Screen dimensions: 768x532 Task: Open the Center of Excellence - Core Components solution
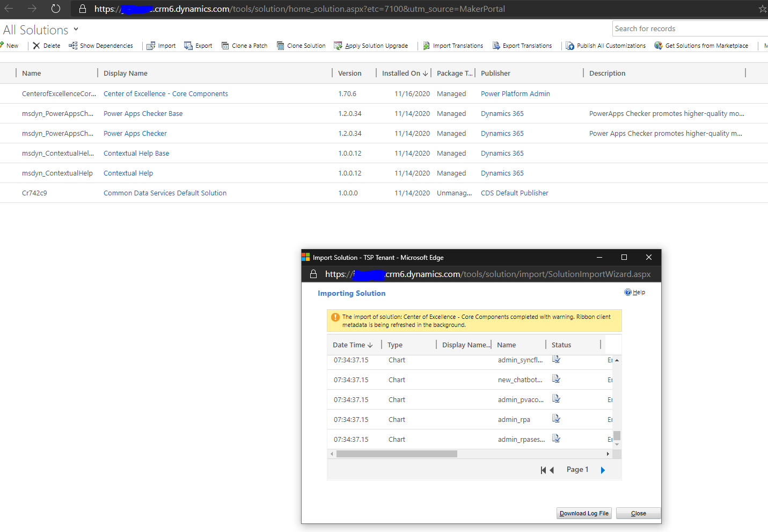pos(165,93)
